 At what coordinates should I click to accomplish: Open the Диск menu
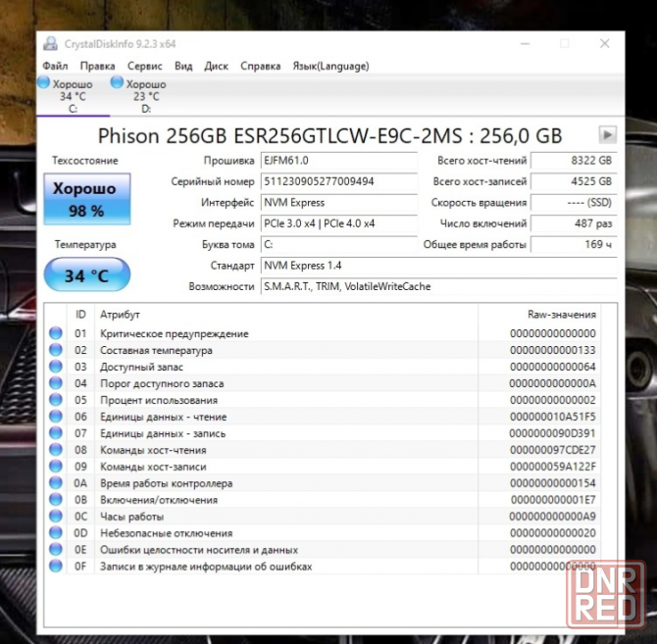pyautogui.click(x=216, y=66)
